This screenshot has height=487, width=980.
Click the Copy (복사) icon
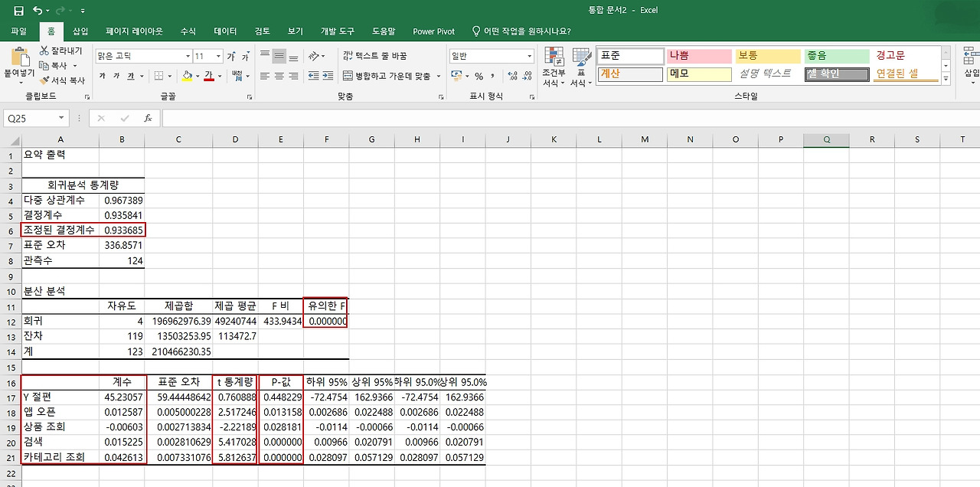click(44, 65)
